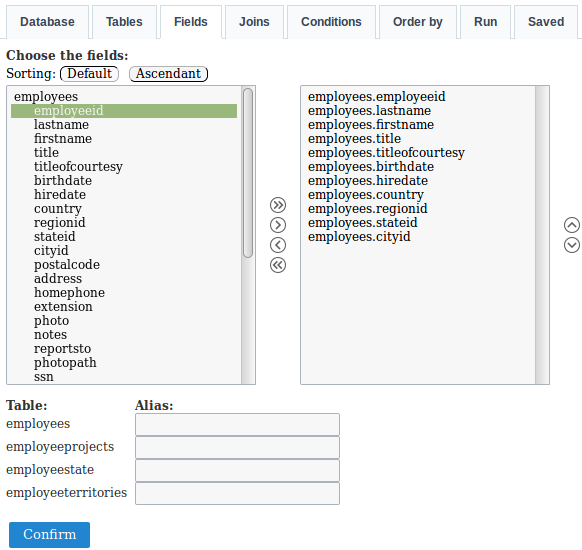Select employees.title in chosen fields
Screen dimensions: 582x550
(x=419, y=139)
